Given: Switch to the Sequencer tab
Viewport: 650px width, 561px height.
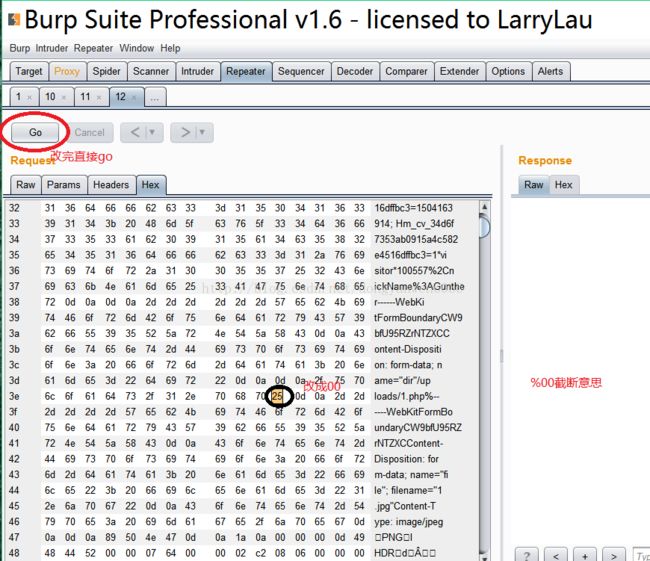Looking at the screenshot, I should pos(301,71).
